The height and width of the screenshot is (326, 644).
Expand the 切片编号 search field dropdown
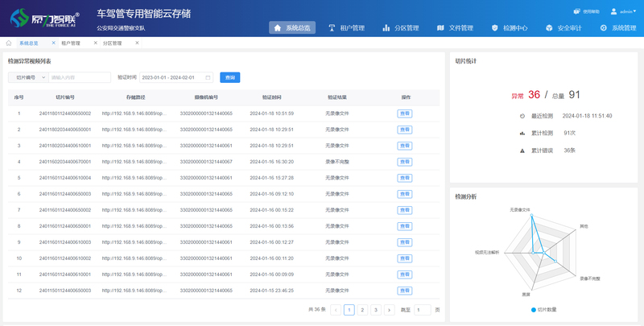point(28,77)
